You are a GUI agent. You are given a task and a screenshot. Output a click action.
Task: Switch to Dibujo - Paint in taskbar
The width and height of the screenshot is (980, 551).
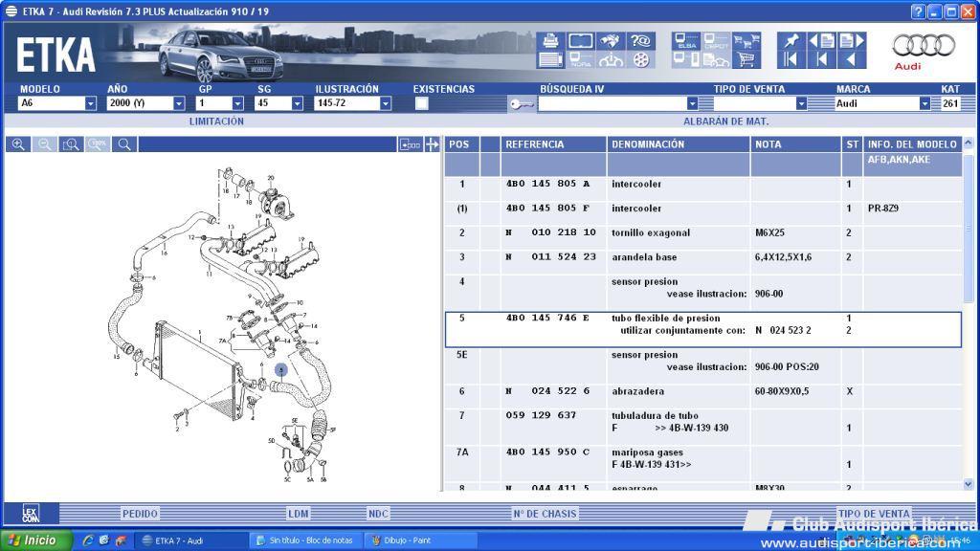pos(420,540)
